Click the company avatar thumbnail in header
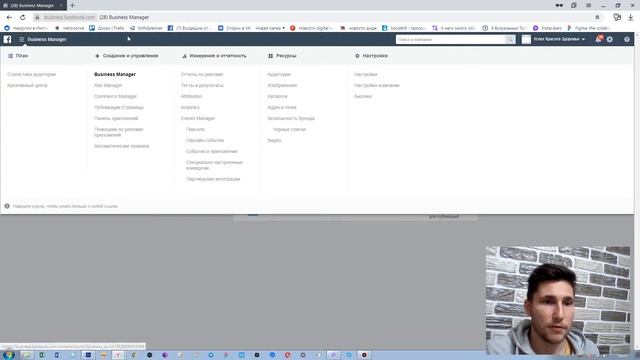The image size is (640, 360). click(526, 39)
